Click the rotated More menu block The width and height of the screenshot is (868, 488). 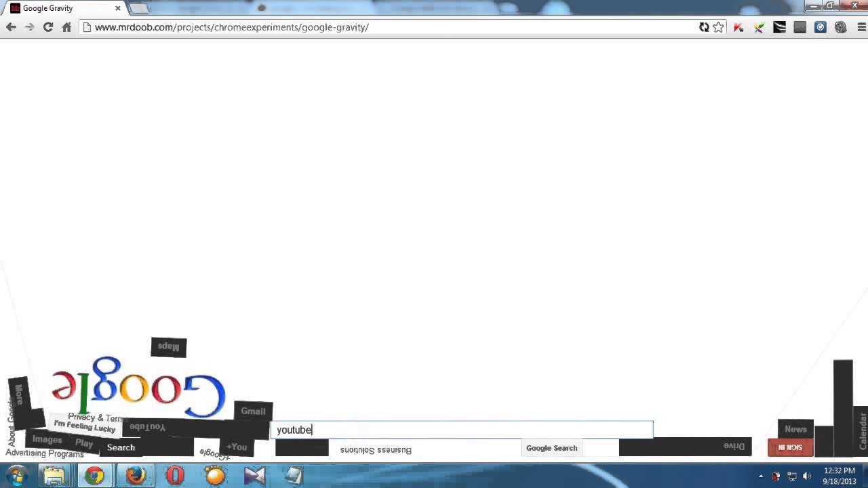tap(18, 395)
